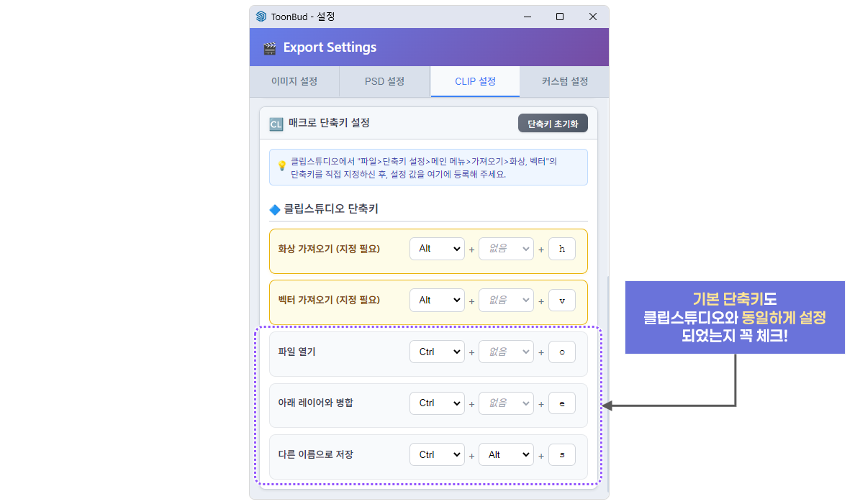This screenshot has width=860, height=504.
Task: Select the CLIP 설정 tab
Action: pyautogui.click(x=474, y=81)
